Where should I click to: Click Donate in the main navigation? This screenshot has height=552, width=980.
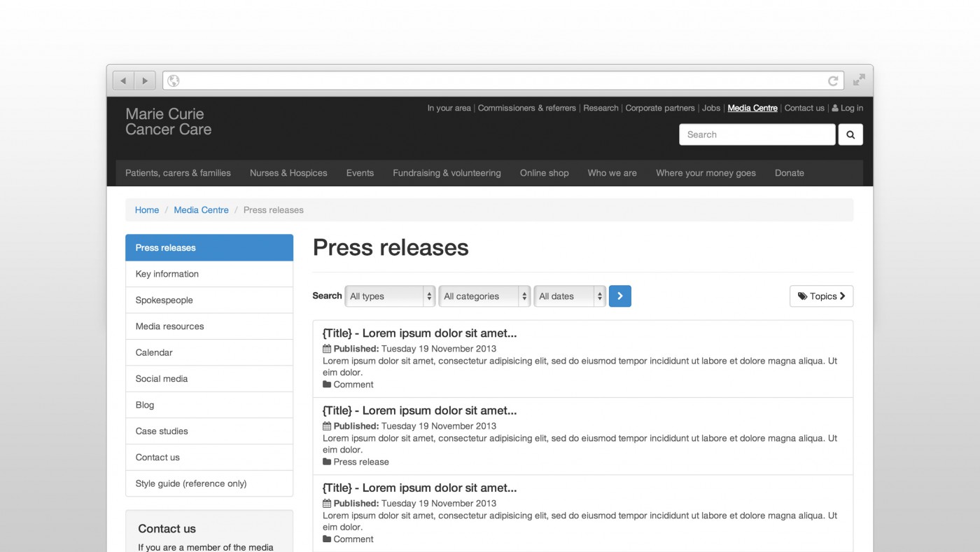click(789, 173)
